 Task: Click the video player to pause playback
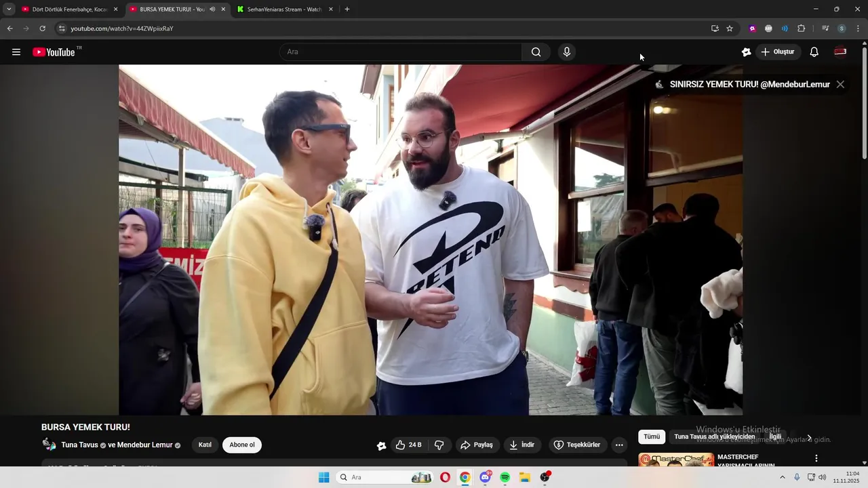[x=431, y=240]
